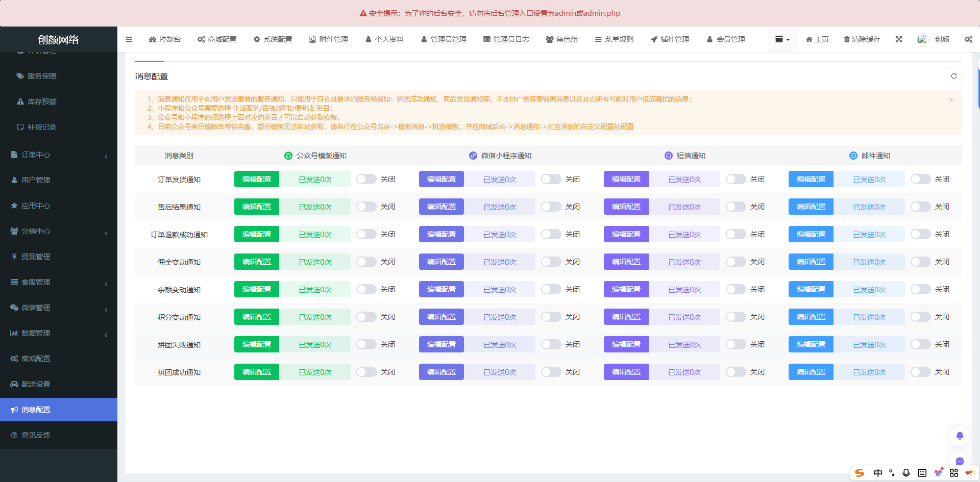
Task: Select the fullscreen expand icon in top navbar
Action: click(899, 39)
